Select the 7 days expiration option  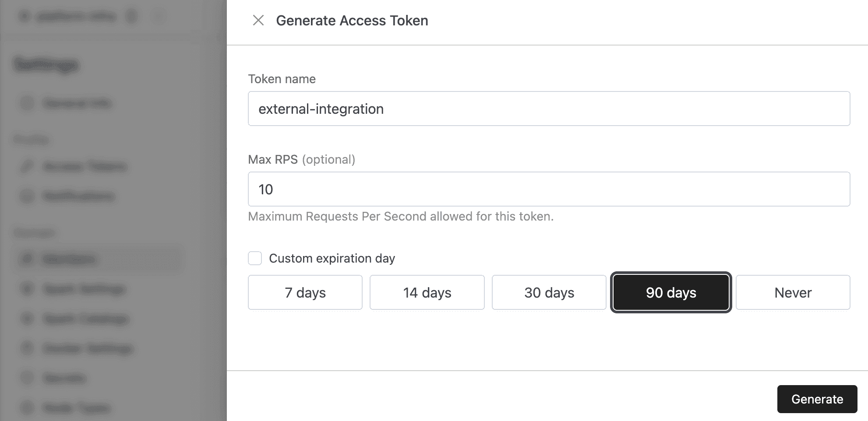[x=305, y=292]
